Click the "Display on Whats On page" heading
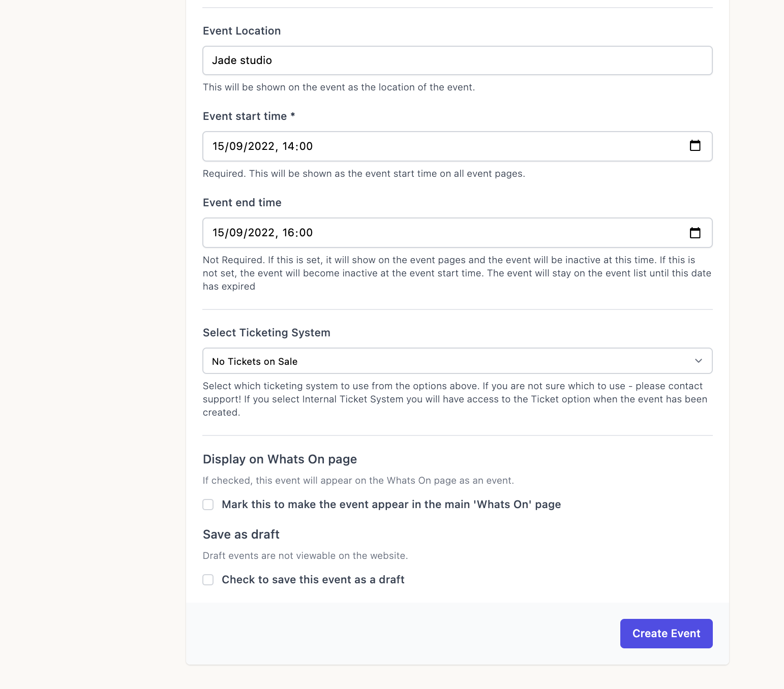The image size is (784, 689). [280, 459]
